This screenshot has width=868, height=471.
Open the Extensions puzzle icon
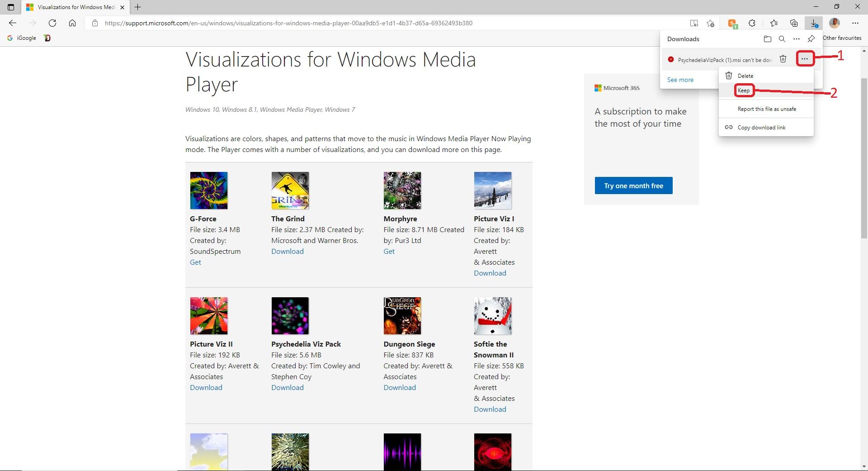tap(752, 23)
